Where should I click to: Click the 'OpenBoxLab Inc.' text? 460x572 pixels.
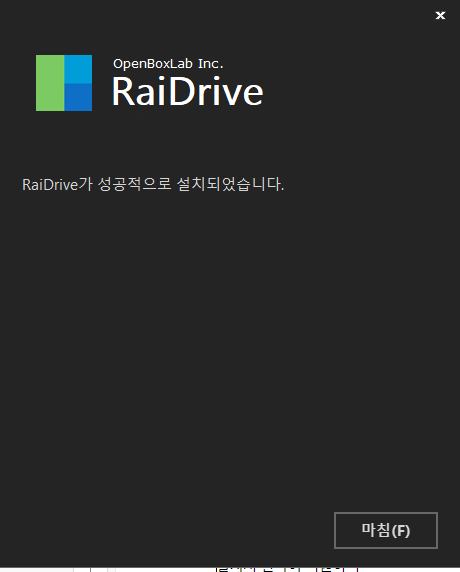tap(168, 64)
